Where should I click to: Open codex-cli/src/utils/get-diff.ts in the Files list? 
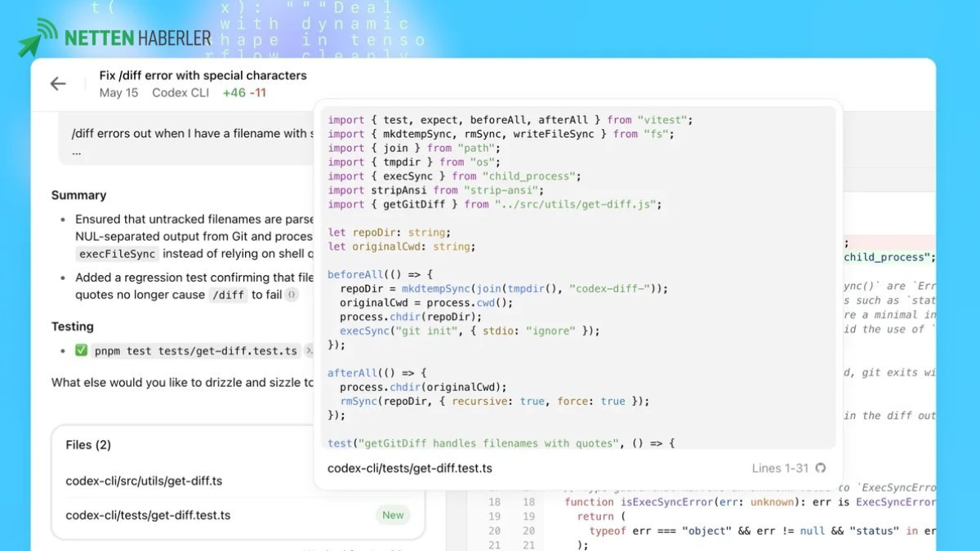pyautogui.click(x=144, y=481)
